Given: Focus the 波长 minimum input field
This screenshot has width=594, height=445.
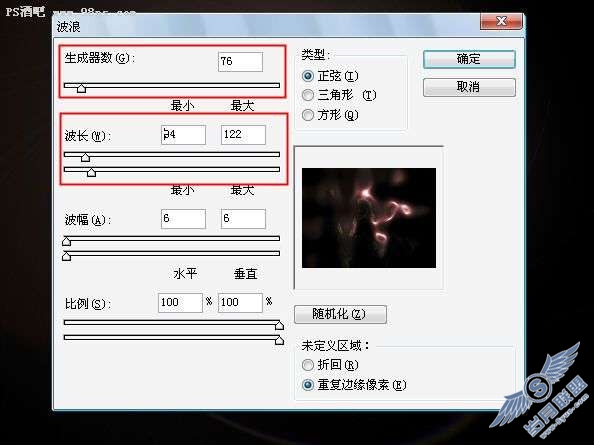Looking at the screenshot, I should click(183, 135).
